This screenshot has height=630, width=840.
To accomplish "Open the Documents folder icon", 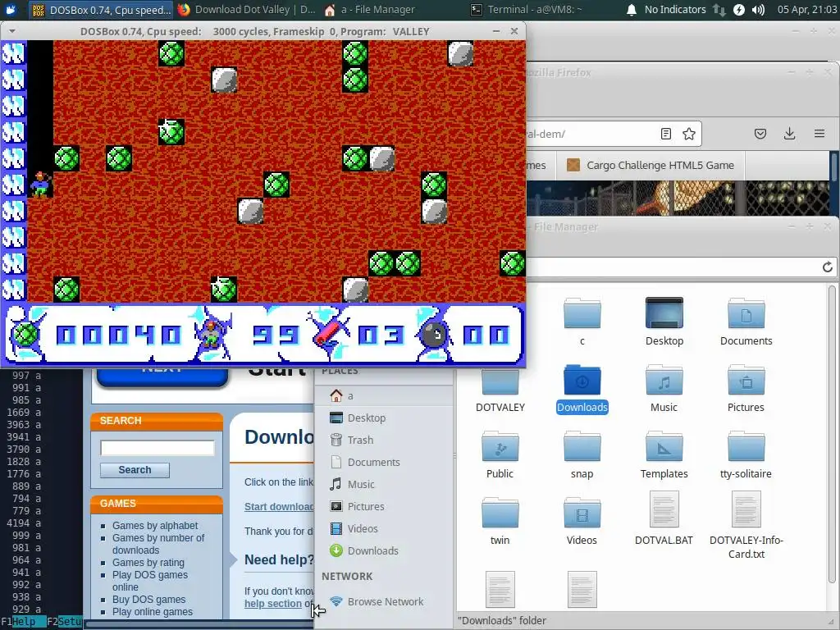I will point(746,322).
